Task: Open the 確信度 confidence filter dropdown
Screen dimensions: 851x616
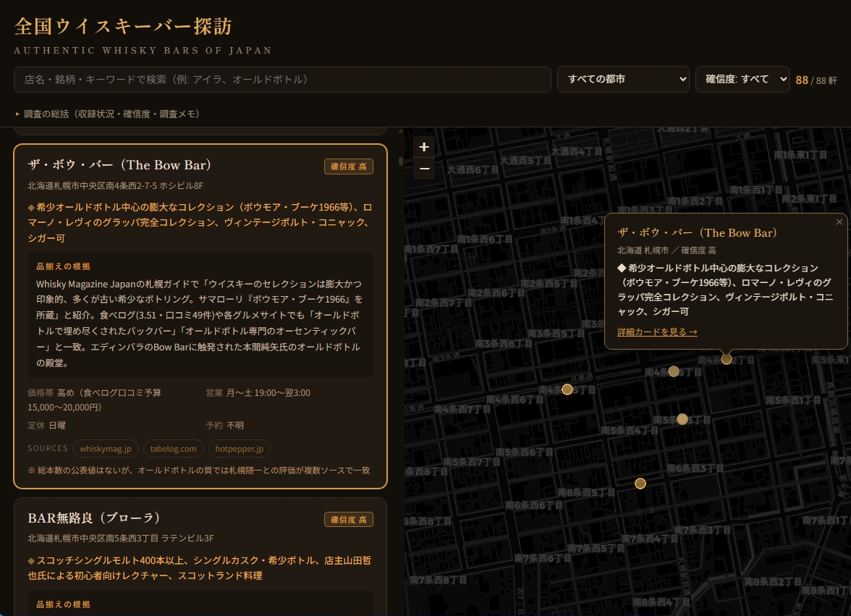Action: [742, 79]
